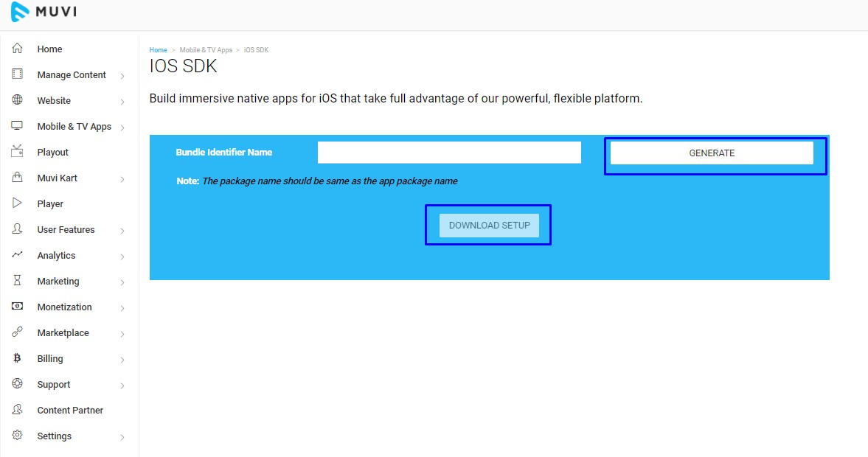Select Mobile & TV Apps menu label

74,126
